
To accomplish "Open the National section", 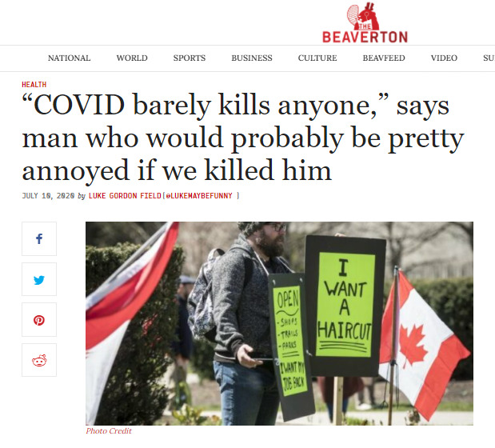I will click(x=69, y=58).
